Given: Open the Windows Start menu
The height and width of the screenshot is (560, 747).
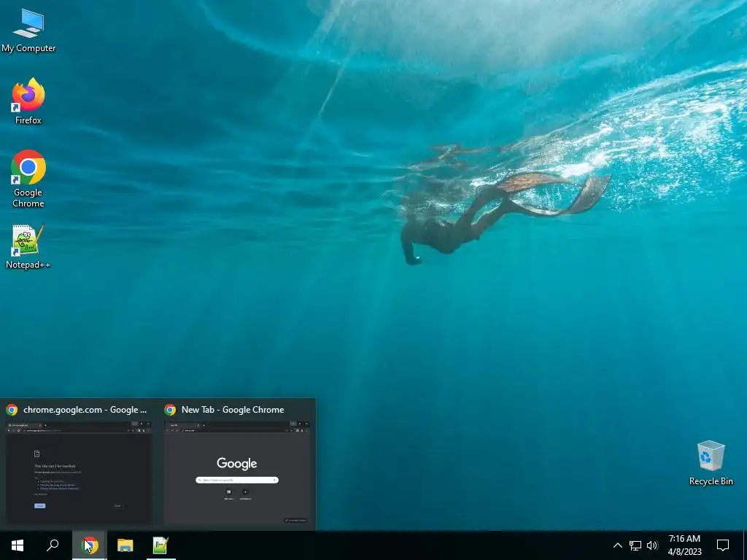Looking at the screenshot, I should tap(18, 545).
